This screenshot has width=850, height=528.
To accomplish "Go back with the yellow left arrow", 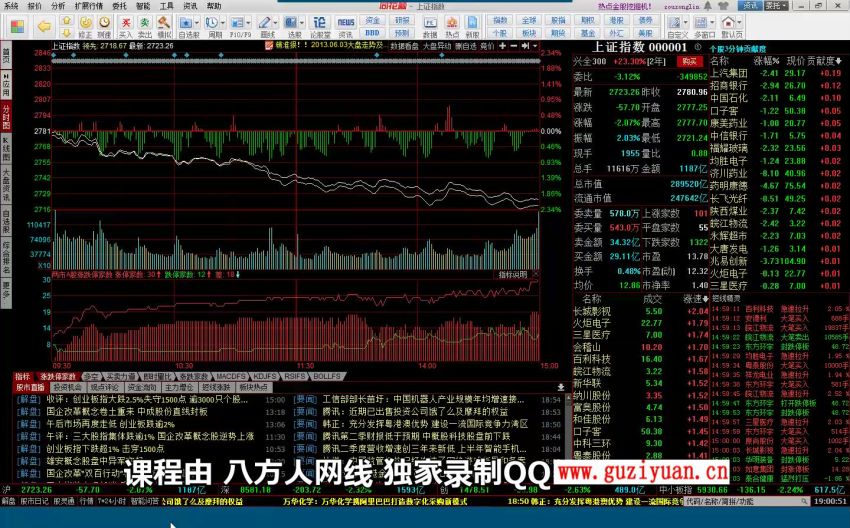I will (44, 26).
